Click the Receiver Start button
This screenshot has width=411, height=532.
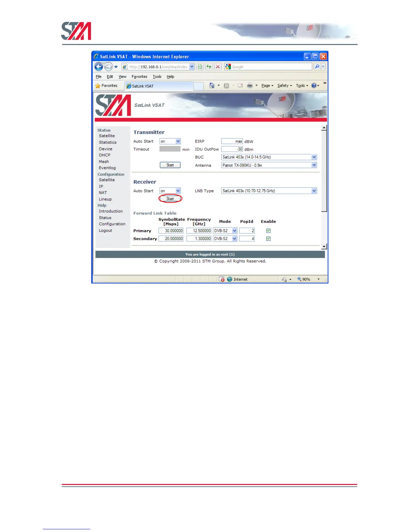pos(170,198)
